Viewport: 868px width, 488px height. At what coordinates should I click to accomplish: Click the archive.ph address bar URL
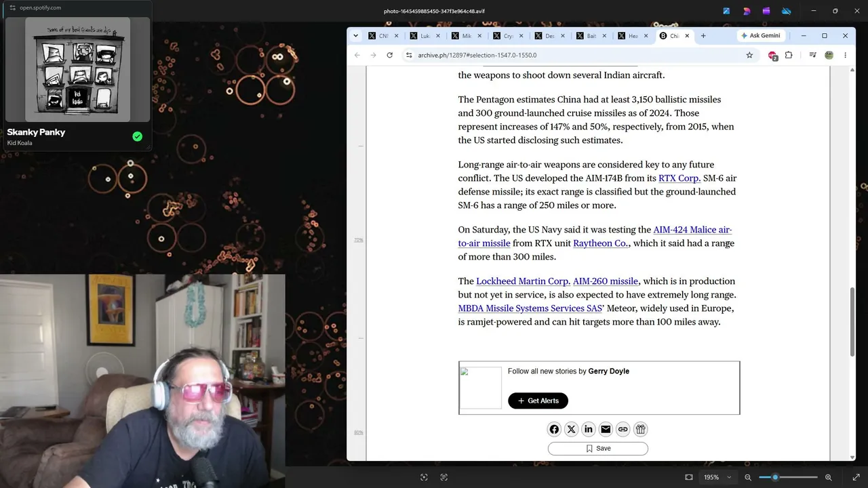[x=477, y=55]
